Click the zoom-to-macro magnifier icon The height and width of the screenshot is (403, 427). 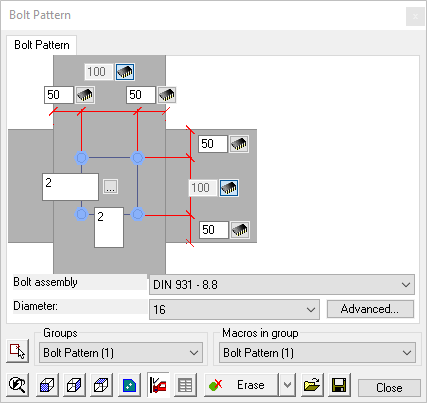(17, 385)
